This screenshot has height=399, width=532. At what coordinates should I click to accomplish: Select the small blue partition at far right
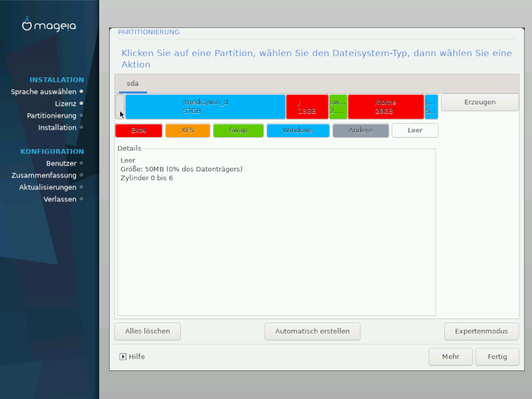[432, 106]
